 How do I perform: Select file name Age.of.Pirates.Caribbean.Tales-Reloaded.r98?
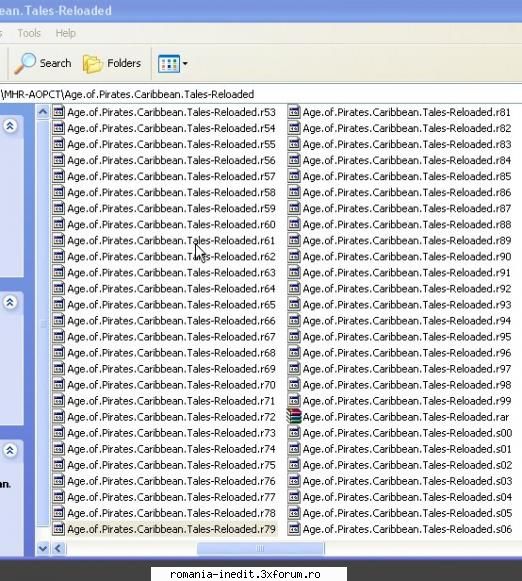coord(407,385)
